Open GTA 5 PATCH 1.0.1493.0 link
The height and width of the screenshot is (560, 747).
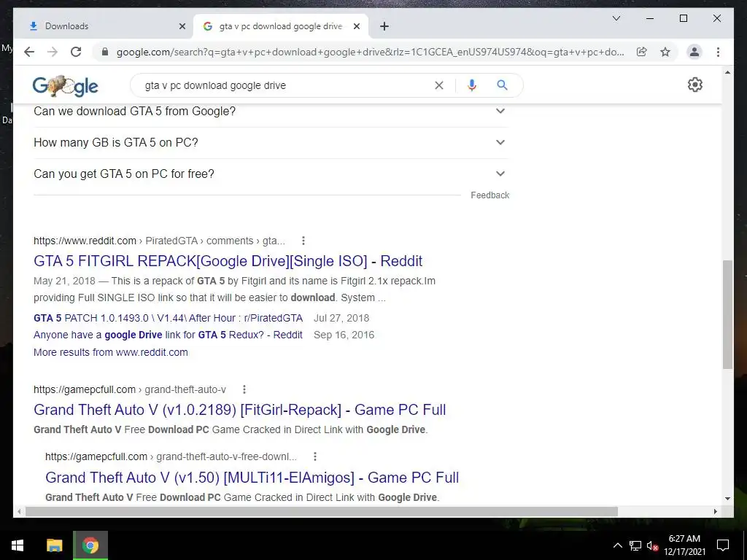click(169, 318)
